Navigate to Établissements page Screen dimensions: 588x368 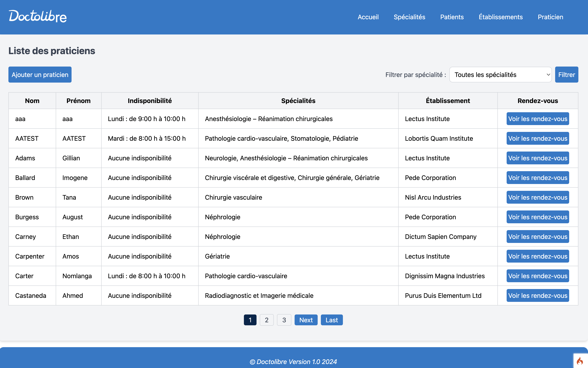[x=500, y=17]
